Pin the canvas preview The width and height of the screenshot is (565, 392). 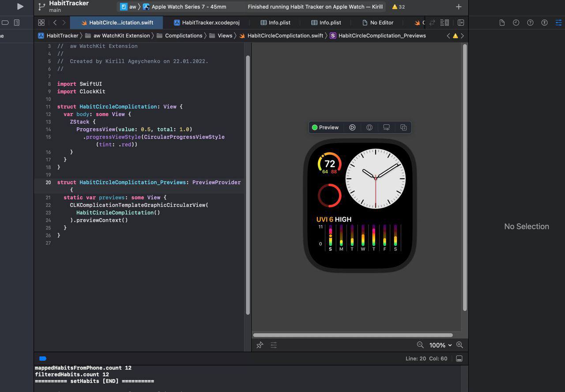point(260,345)
